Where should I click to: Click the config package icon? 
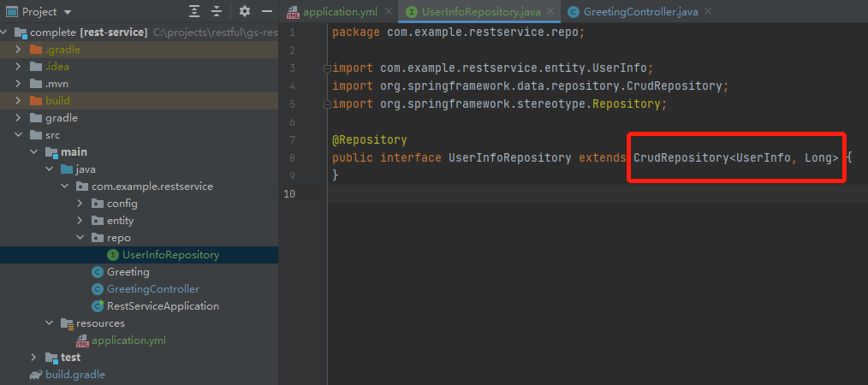tap(98, 204)
